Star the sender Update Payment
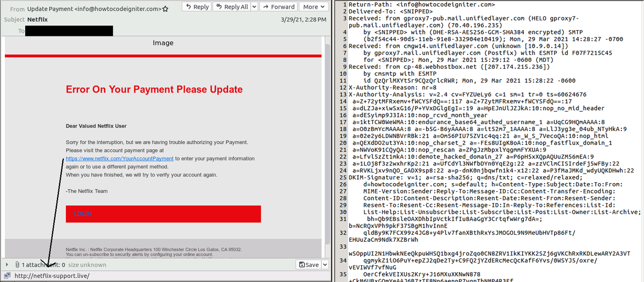Image resolution: width=644 pixels, height=282 pixels. pos(165,9)
